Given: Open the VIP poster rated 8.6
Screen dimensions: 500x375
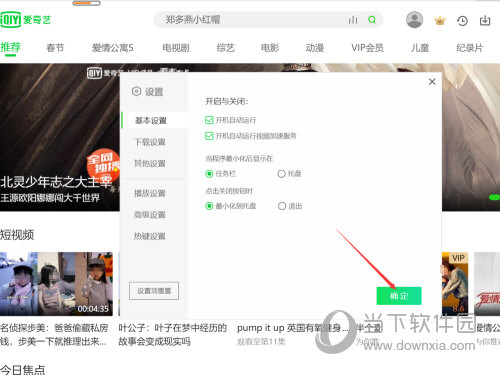Looking at the screenshot, I should click(455, 284).
